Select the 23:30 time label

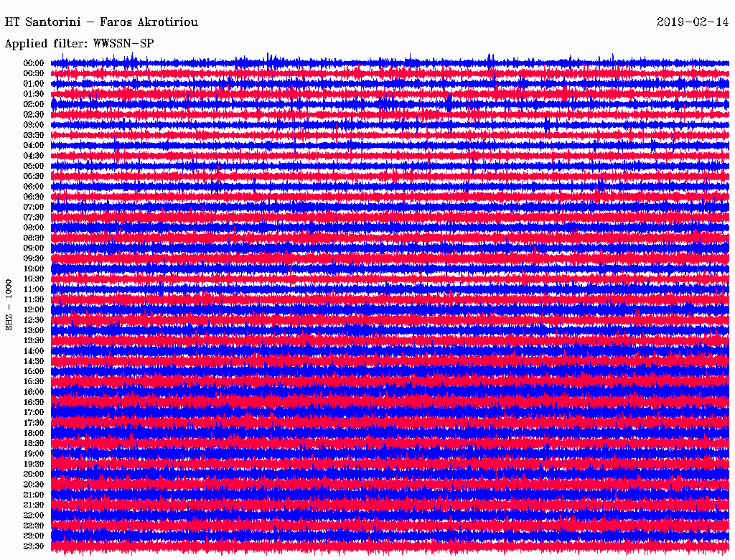(34, 546)
